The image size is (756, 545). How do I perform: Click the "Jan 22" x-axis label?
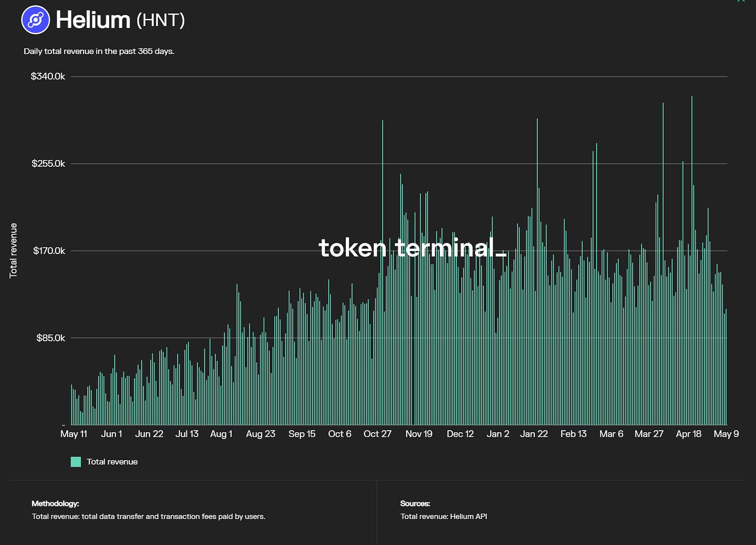click(x=534, y=434)
